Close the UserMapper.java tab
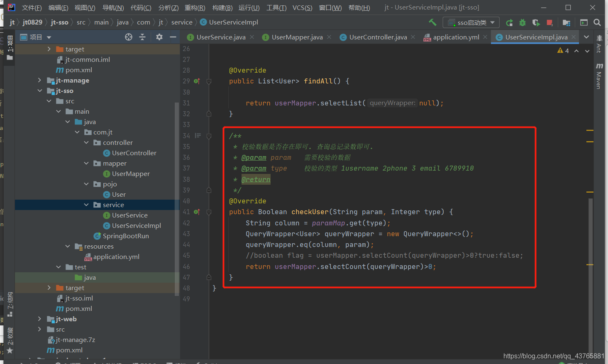Viewport: 608px width, 364px height. (x=329, y=37)
